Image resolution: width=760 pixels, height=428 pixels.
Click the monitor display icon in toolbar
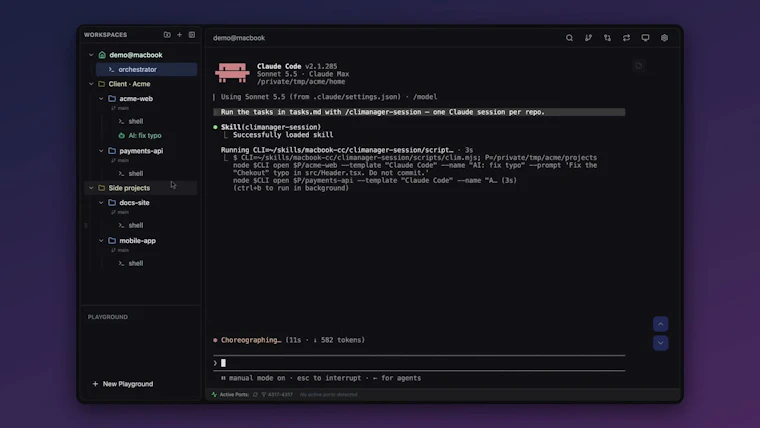(x=645, y=38)
